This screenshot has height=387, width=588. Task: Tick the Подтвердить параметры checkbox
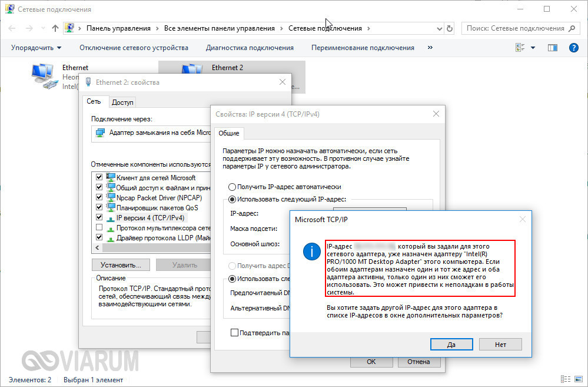[234, 333]
